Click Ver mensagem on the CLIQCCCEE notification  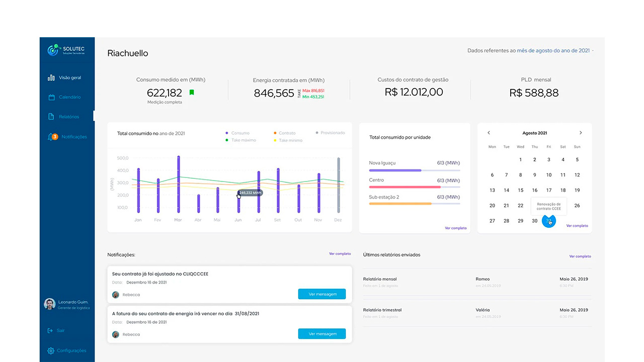[321, 294]
